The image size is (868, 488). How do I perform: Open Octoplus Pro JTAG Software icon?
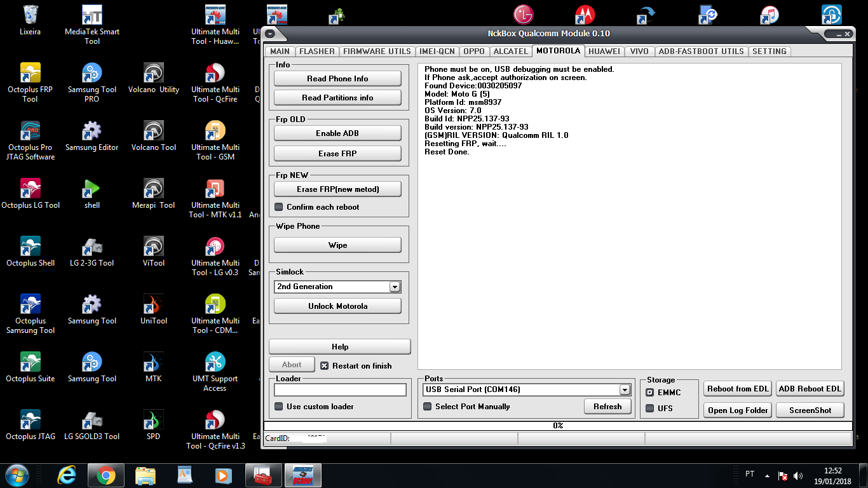30,140
